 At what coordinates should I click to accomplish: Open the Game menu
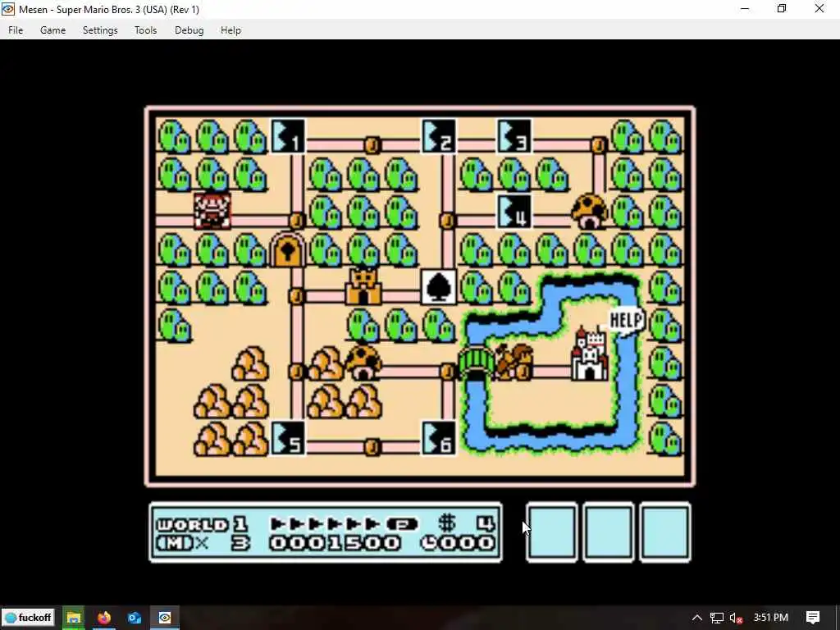click(52, 30)
